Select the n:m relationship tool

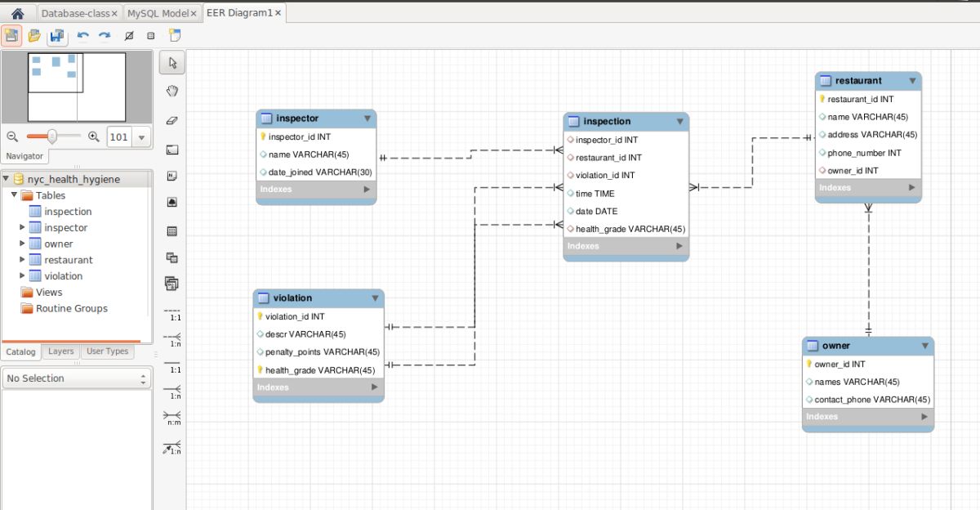coord(171,417)
